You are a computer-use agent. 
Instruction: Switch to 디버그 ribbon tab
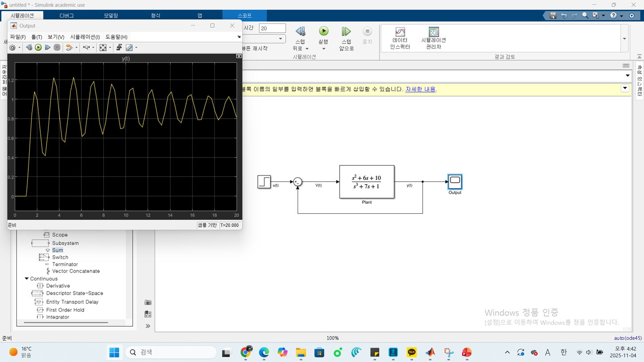coord(66,15)
